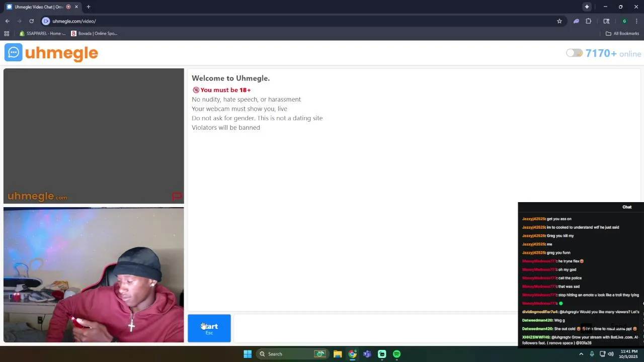The width and height of the screenshot is (644, 362).
Task: Go back in browser history
Action: click(x=7, y=21)
